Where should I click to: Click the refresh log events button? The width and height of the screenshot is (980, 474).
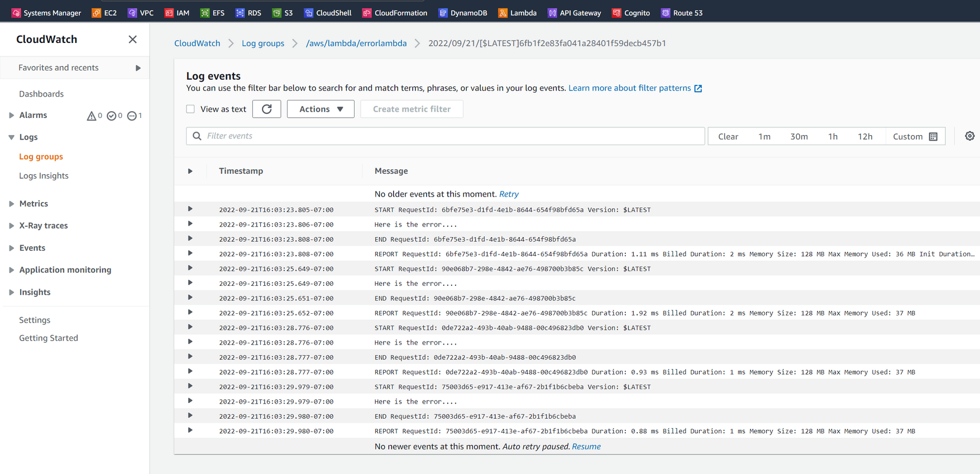(267, 109)
